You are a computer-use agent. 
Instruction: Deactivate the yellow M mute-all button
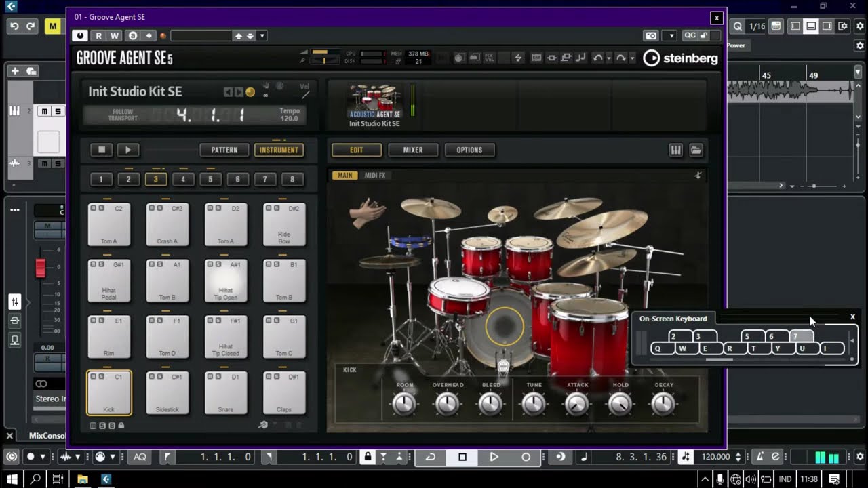[52, 26]
